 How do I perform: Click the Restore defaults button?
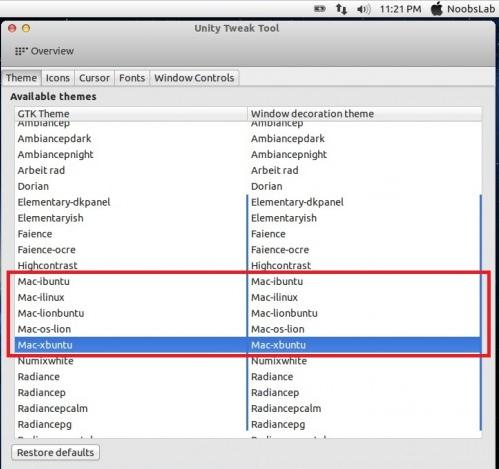(56, 453)
